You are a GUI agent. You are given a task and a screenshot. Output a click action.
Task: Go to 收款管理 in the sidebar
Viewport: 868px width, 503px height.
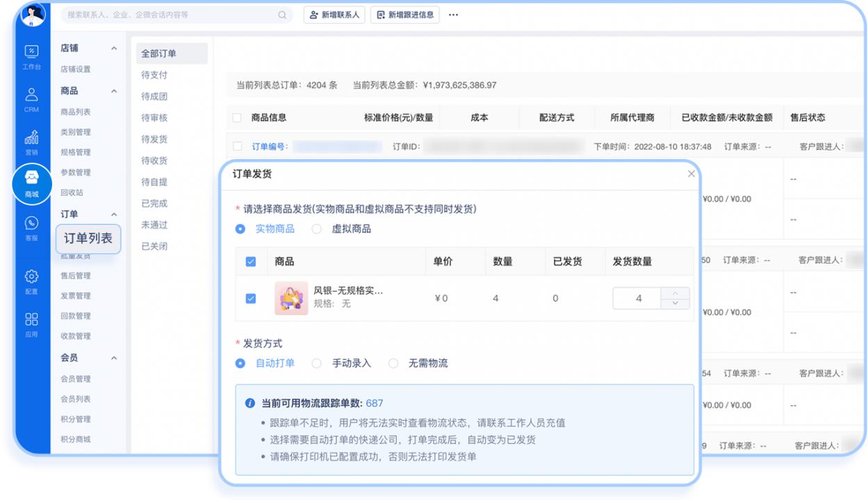[x=76, y=336]
